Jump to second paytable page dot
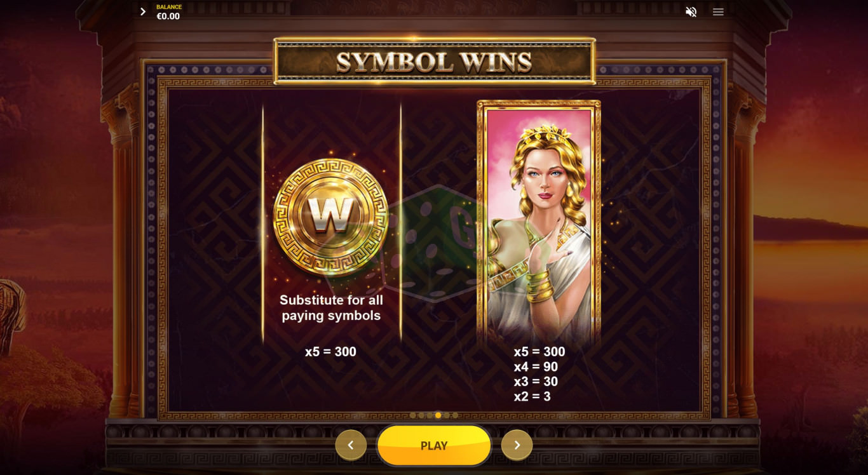Image resolution: width=868 pixels, height=475 pixels. pos(421,415)
